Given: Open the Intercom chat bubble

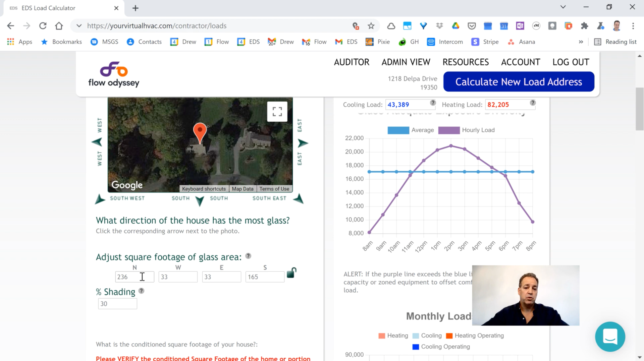Looking at the screenshot, I should [610, 337].
